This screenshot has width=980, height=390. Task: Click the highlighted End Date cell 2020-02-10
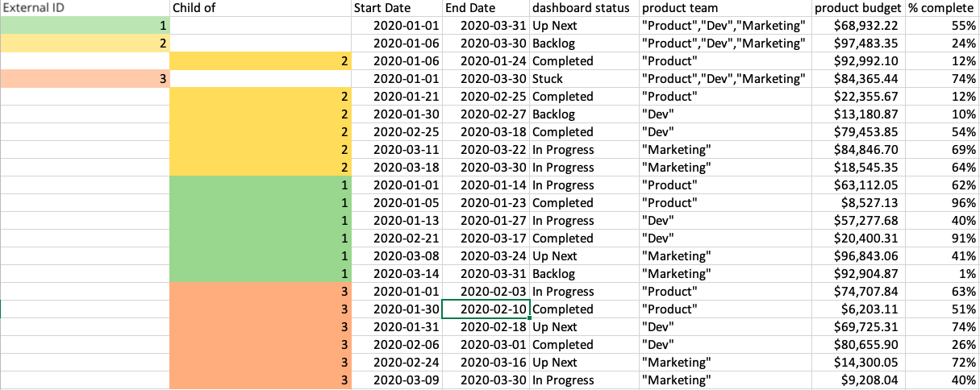click(x=486, y=309)
